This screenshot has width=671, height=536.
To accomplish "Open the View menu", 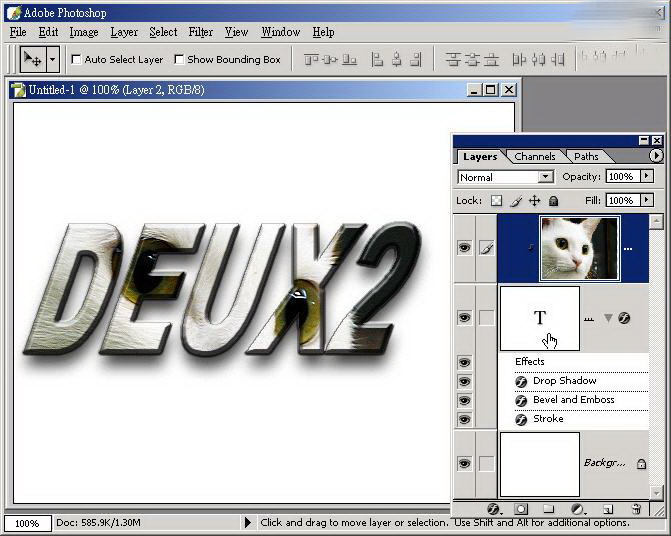I will coord(236,32).
